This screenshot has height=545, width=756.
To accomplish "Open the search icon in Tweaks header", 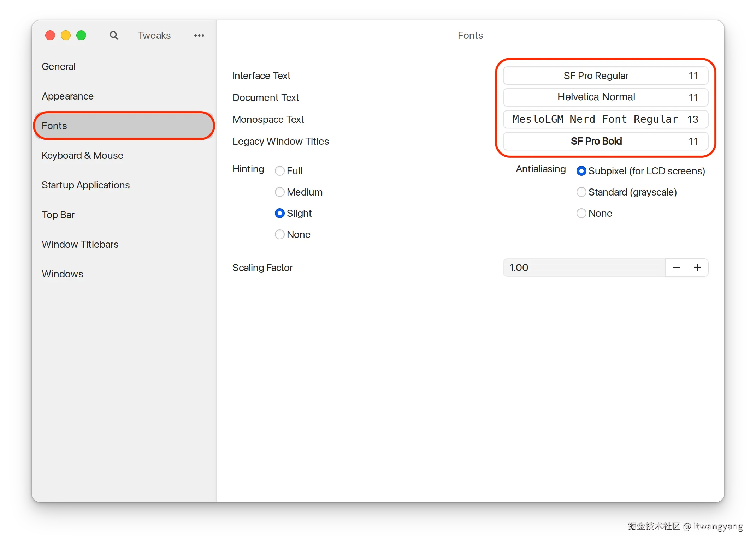I will point(113,35).
